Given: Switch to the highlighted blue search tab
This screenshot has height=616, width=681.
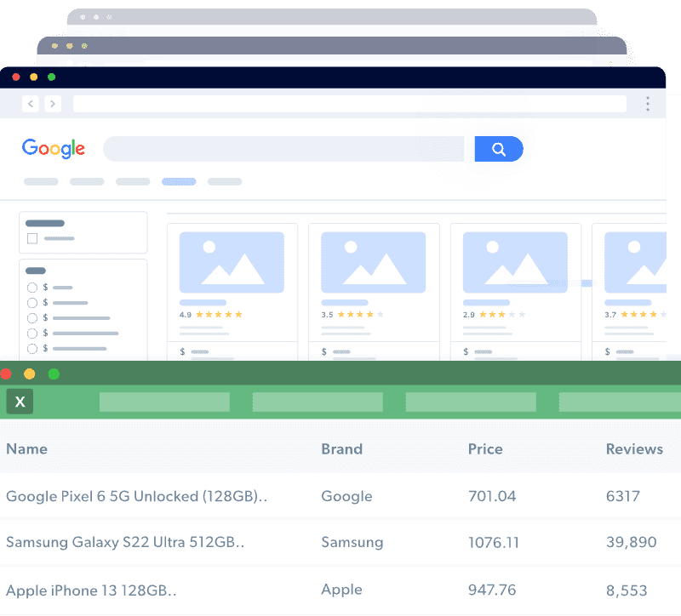Looking at the screenshot, I should tap(179, 181).
